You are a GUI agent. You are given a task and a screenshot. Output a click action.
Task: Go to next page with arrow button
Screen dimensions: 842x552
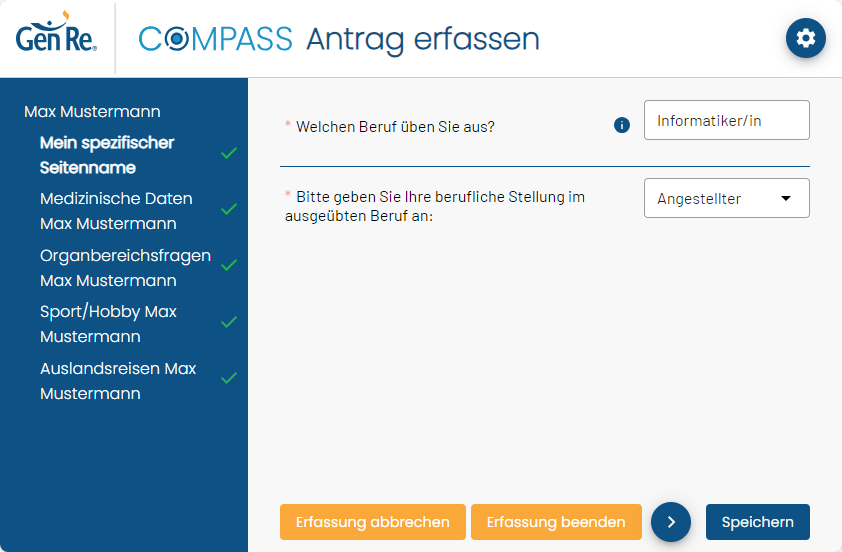(671, 522)
